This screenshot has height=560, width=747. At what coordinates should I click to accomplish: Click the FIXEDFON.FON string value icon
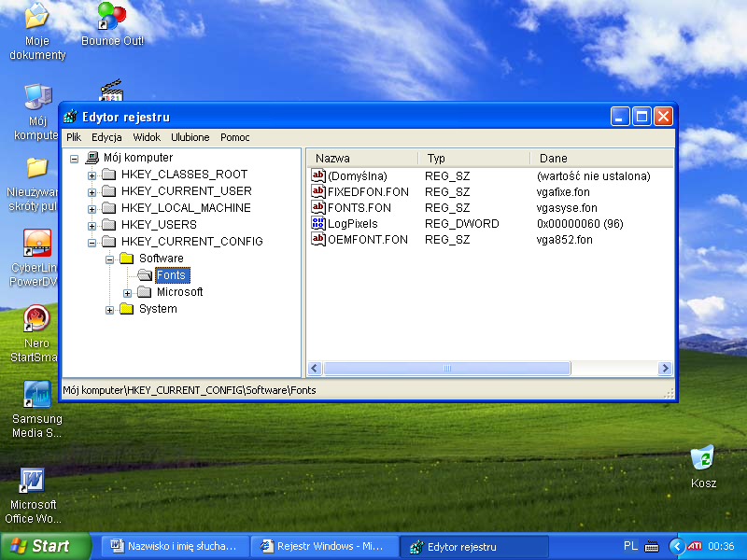click(x=318, y=191)
